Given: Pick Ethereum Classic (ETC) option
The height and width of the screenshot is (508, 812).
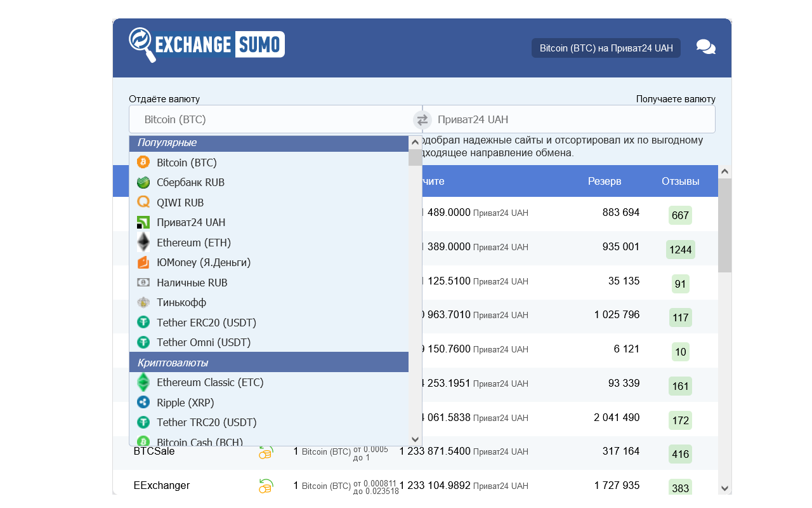Looking at the screenshot, I should pyautogui.click(x=269, y=382).
